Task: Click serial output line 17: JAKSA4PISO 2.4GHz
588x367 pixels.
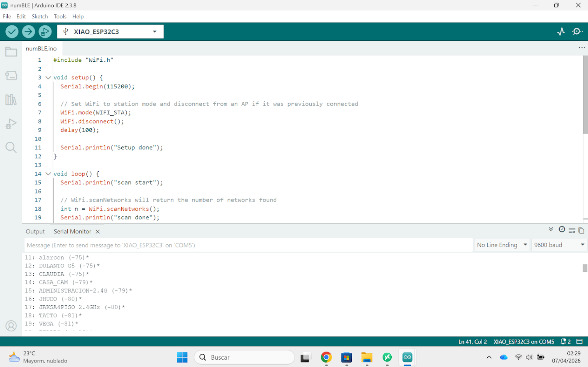Action: tap(75, 307)
